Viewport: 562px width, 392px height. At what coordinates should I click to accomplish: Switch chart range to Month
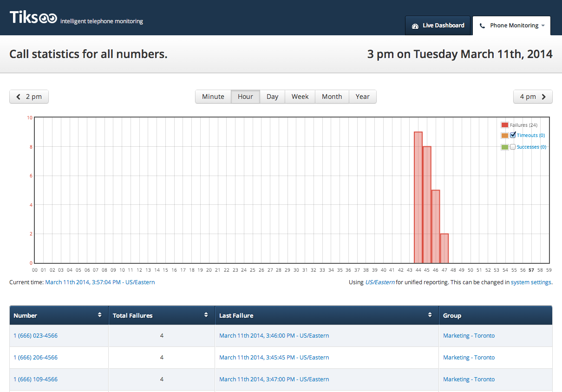point(332,97)
